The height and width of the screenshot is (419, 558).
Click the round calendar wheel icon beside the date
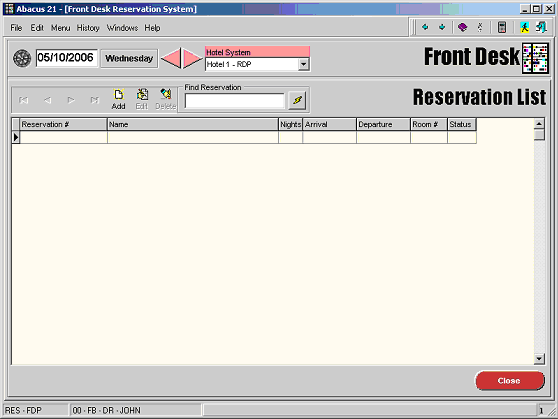coord(22,58)
